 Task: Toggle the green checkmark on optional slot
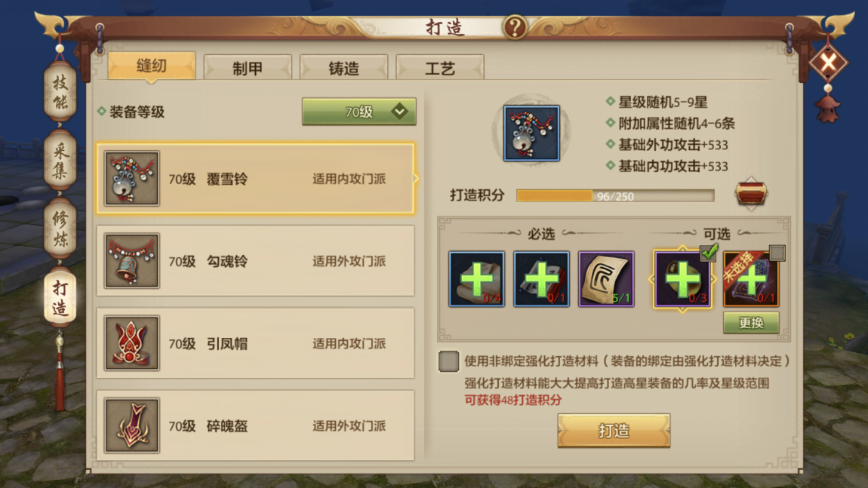click(709, 253)
